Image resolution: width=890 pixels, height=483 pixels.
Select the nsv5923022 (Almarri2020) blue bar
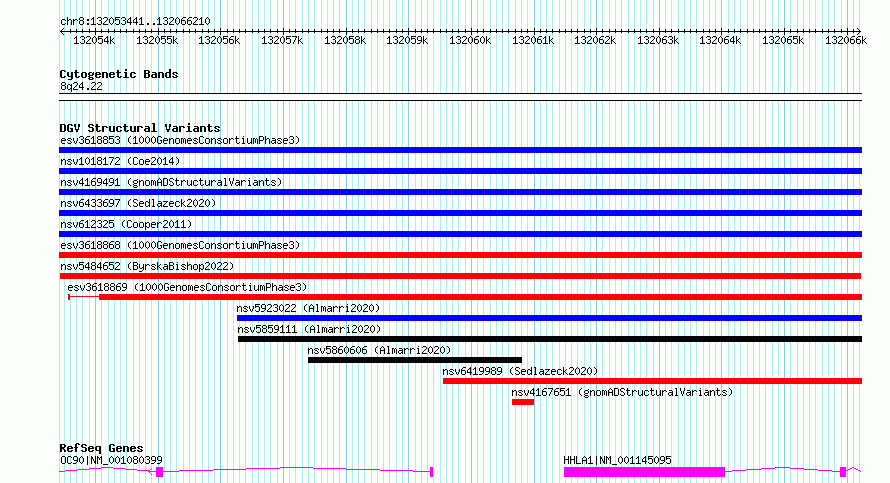[549, 318]
